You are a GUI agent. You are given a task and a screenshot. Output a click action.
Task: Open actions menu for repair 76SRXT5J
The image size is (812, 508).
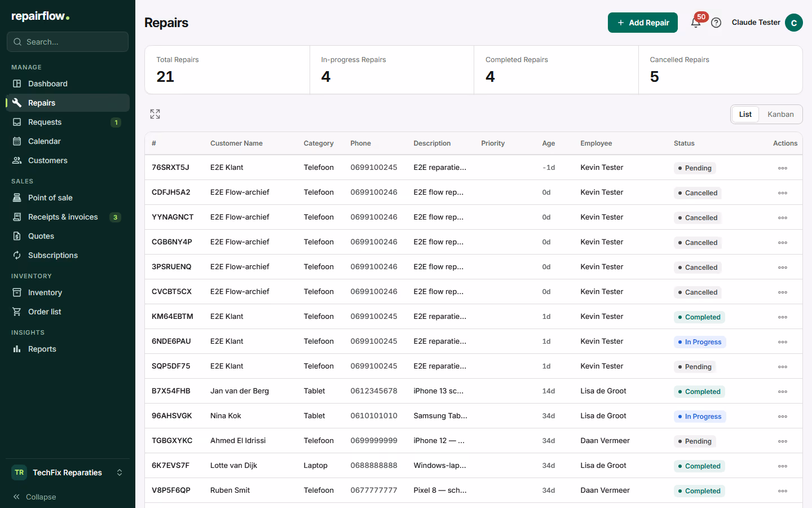point(783,168)
